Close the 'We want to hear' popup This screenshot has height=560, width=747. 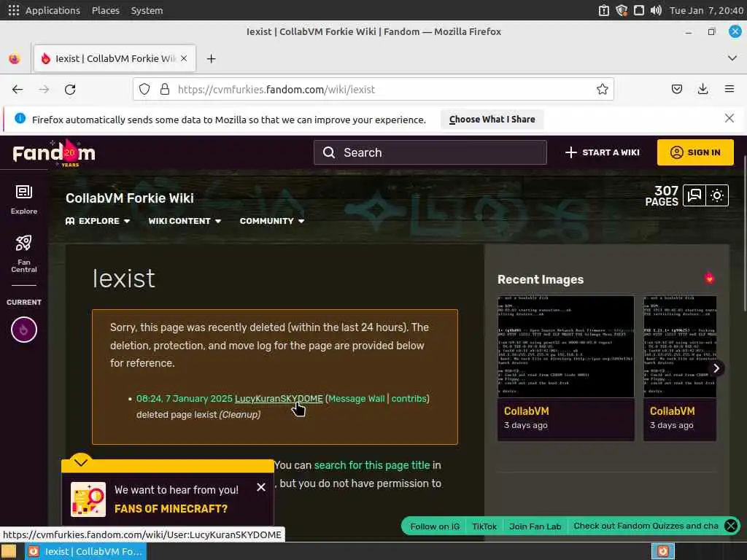pyautogui.click(x=261, y=487)
